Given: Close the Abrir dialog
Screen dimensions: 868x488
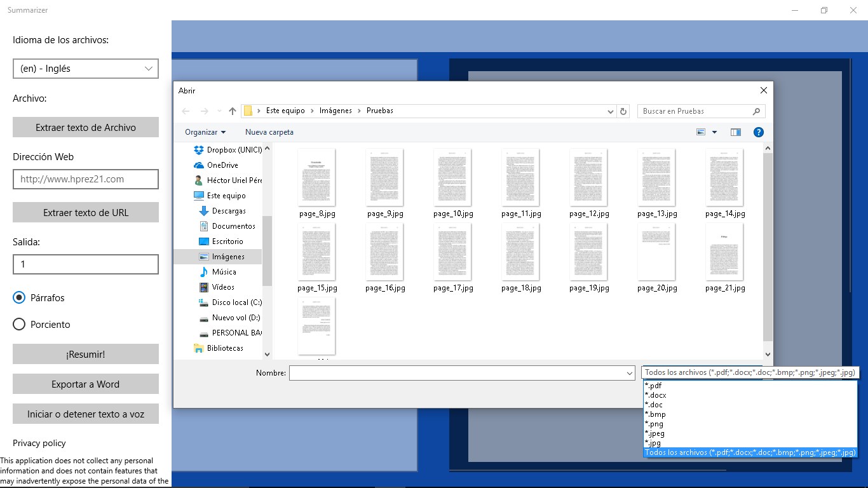Looking at the screenshot, I should (x=764, y=90).
